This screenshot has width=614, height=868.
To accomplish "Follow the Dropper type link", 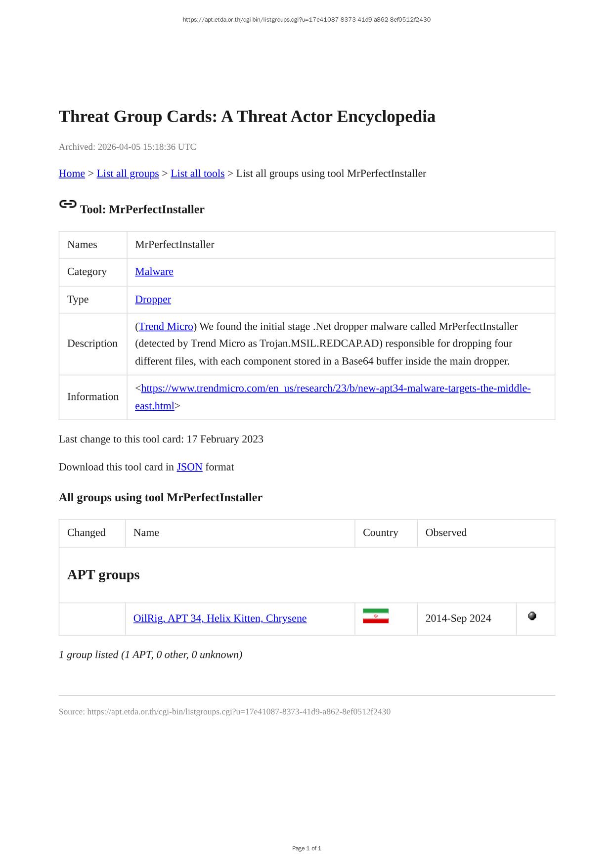I will (x=153, y=299).
